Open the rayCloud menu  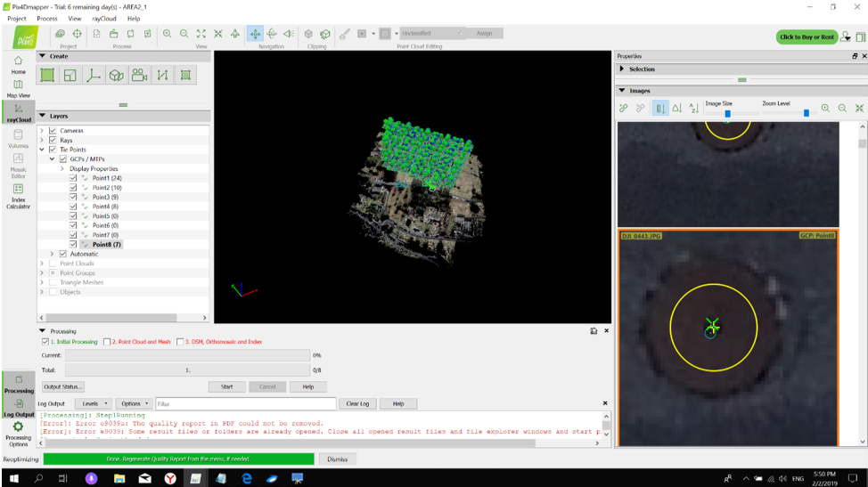point(104,18)
